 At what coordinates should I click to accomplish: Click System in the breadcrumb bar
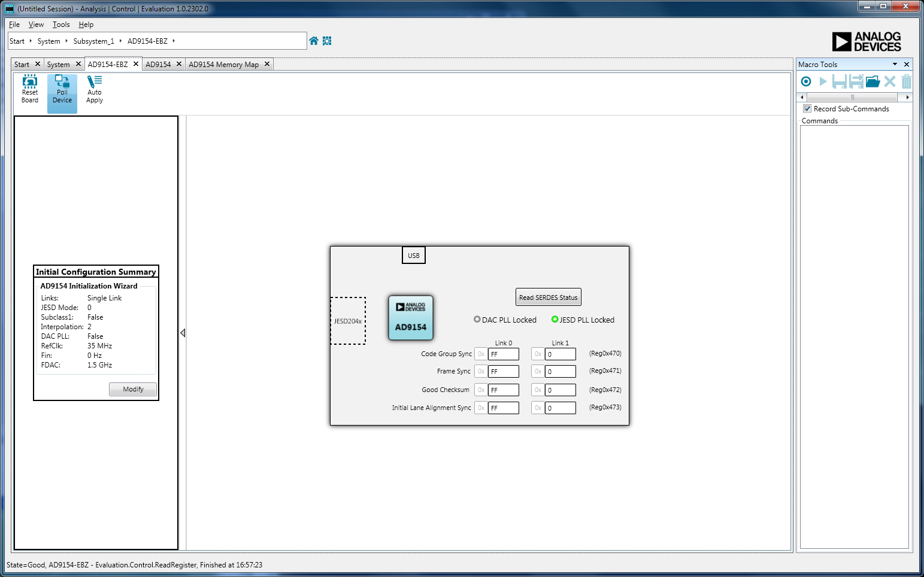pos(49,41)
